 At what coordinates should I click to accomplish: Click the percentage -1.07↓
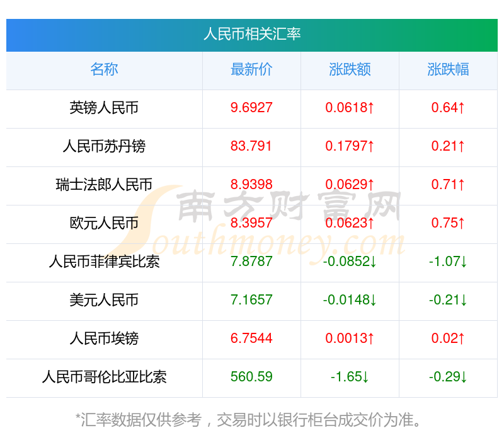point(448,262)
